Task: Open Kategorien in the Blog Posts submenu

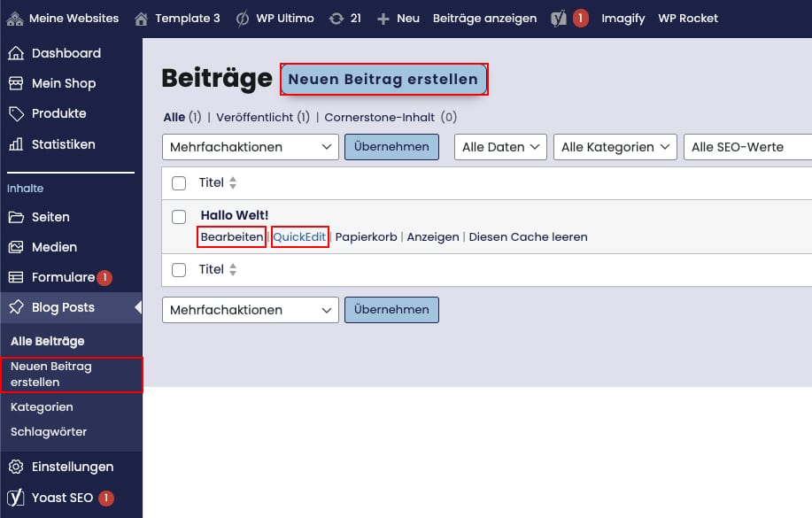Action: pos(42,407)
